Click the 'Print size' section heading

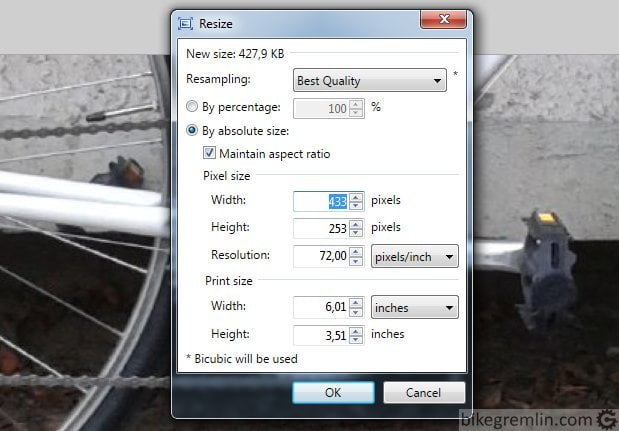(x=229, y=281)
